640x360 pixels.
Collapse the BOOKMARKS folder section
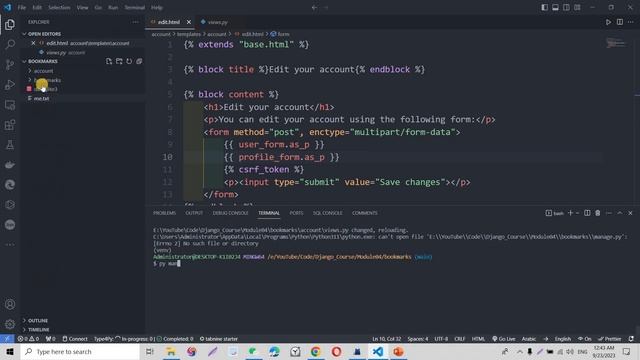tap(41, 61)
